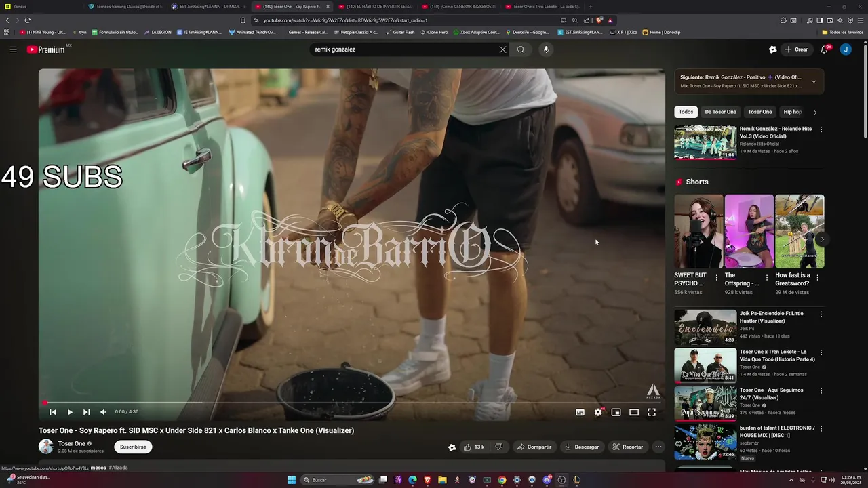Open the player settings gear

(x=598, y=412)
